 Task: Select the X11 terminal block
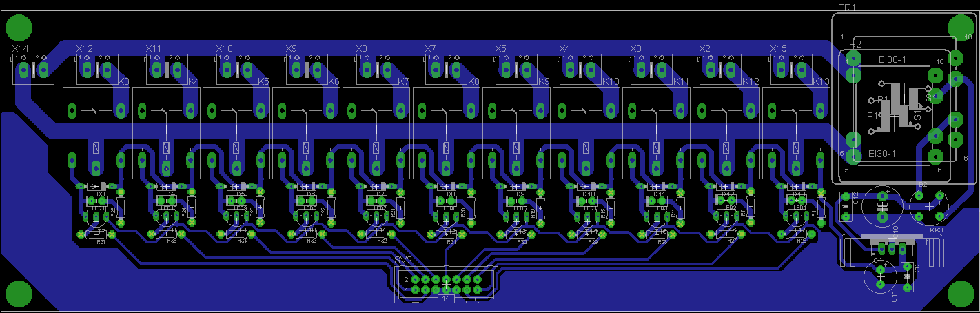(167, 69)
